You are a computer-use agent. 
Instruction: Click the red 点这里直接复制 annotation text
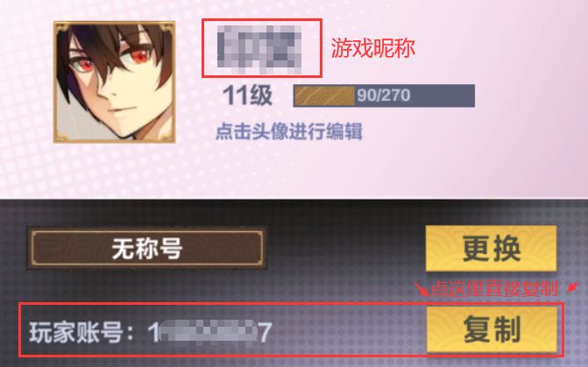[x=494, y=289]
